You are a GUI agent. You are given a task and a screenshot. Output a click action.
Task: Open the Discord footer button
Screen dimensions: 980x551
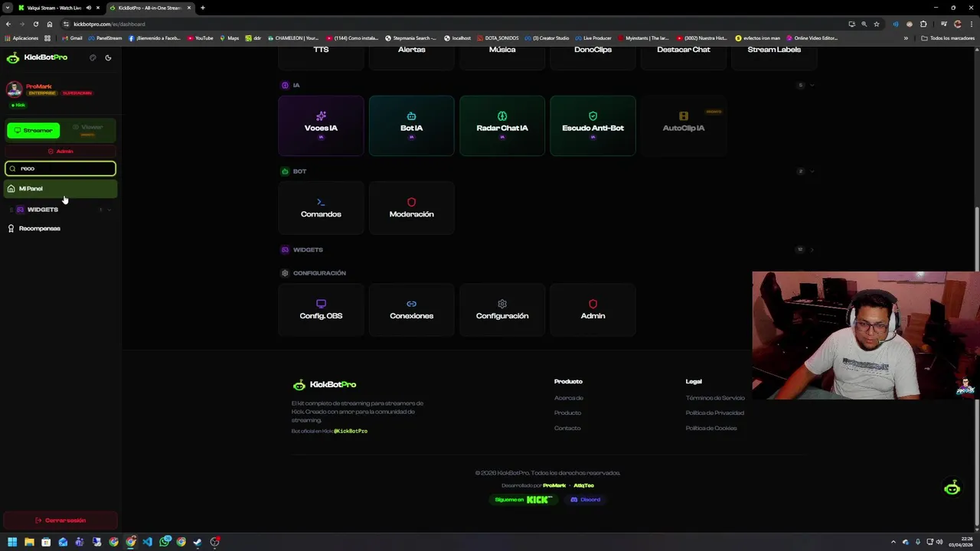(586, 500)
